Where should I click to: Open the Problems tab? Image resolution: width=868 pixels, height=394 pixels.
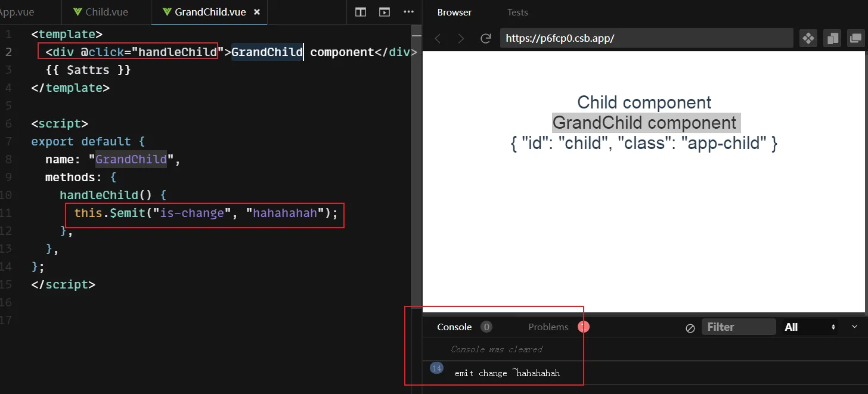pos(548,327)
